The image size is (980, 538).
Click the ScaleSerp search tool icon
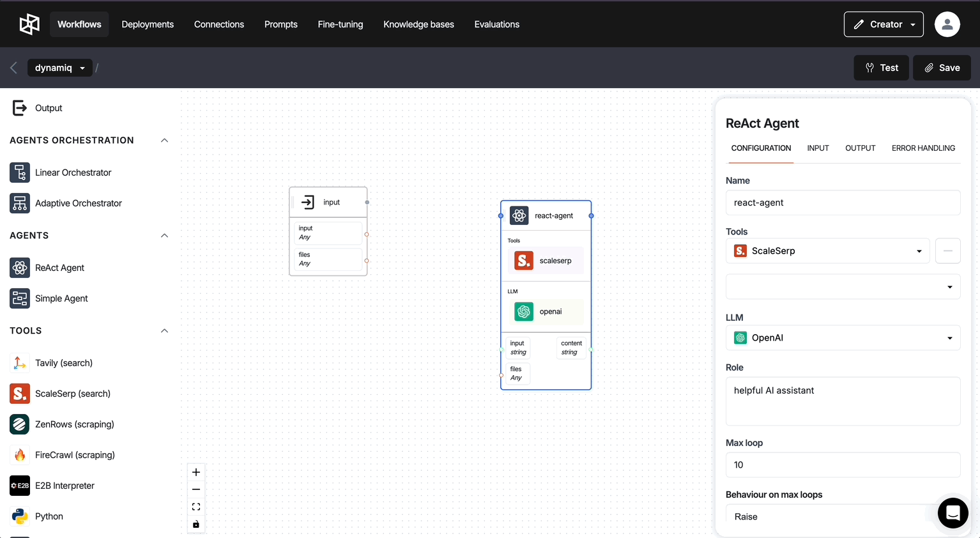coord(20,394)
